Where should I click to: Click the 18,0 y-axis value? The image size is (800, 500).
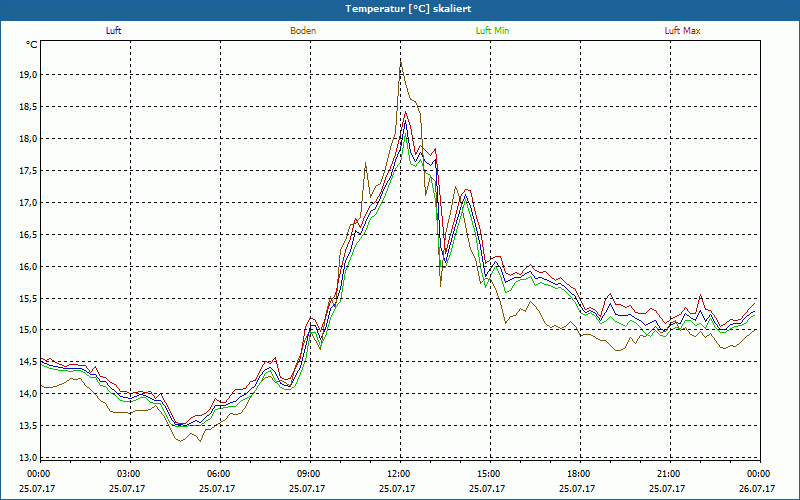pos(30,138)
